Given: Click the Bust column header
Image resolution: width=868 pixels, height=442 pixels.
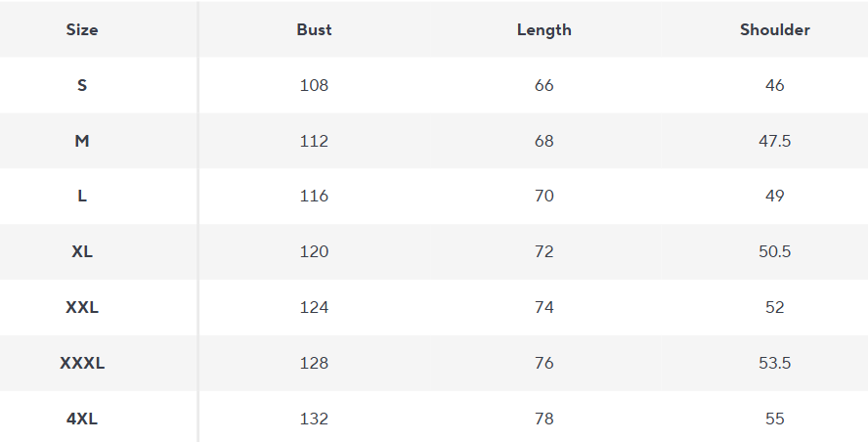Looking at the screenshot, I should tap(314, 29).
